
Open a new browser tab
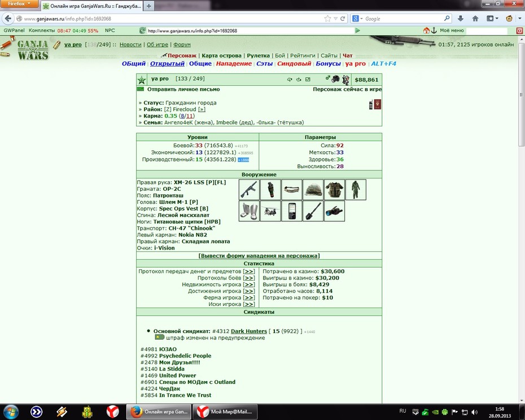149,6
